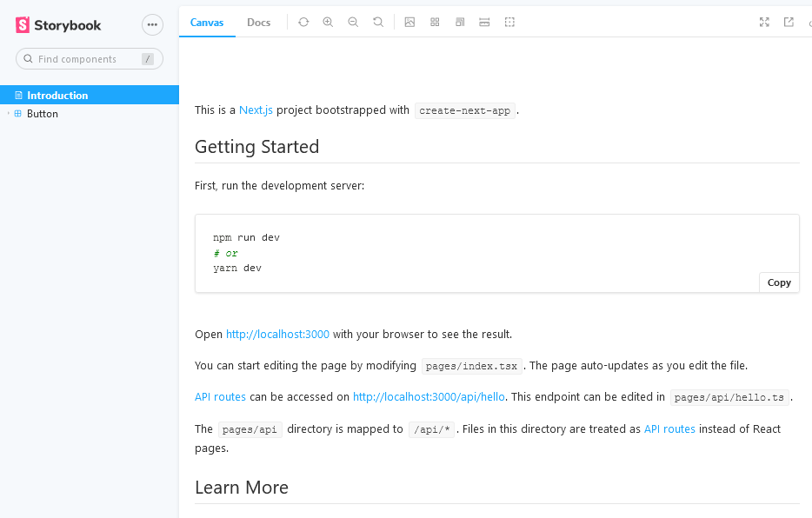Toggle element outlines on the preview

click(509, 22)
